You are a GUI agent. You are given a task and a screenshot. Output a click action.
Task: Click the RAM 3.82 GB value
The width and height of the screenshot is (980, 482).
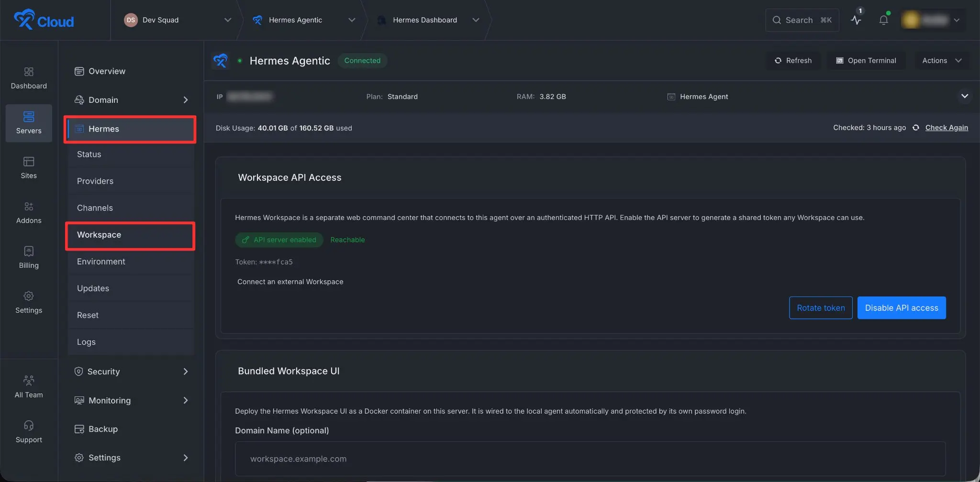(x=553, y=97)
